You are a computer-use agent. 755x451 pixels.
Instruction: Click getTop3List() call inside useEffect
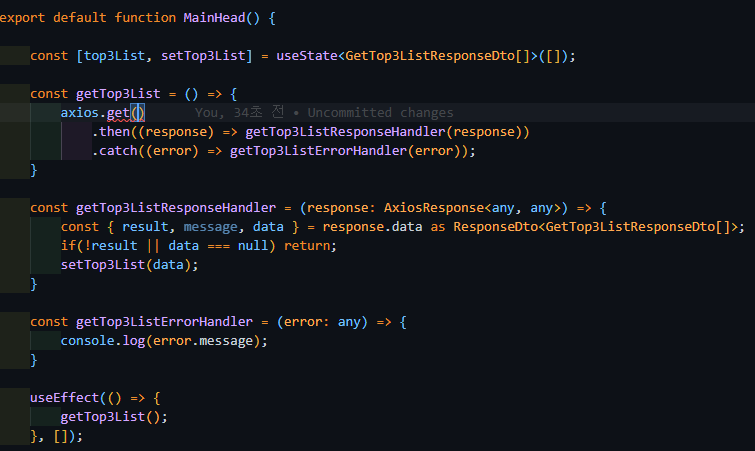(x=111, y=417)
